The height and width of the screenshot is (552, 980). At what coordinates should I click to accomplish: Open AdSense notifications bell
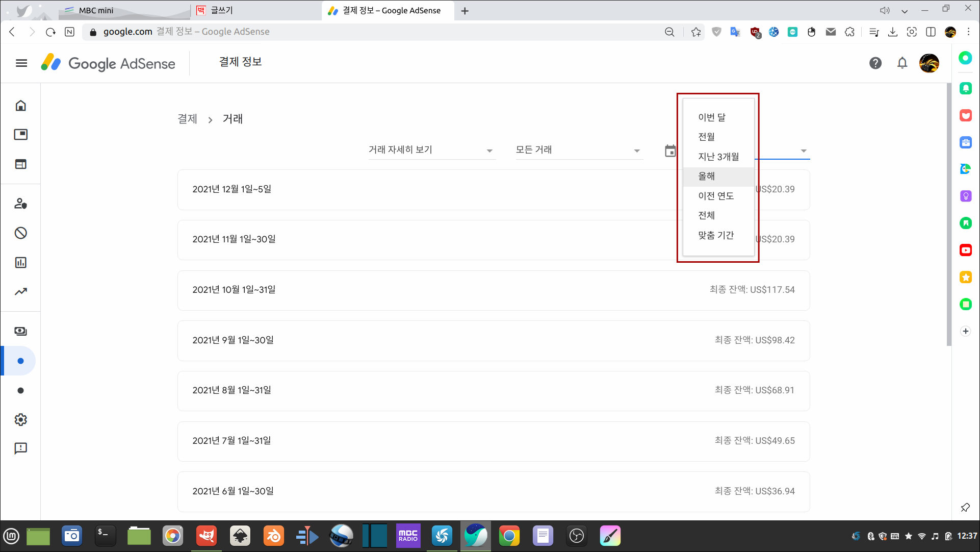(902, 63)
